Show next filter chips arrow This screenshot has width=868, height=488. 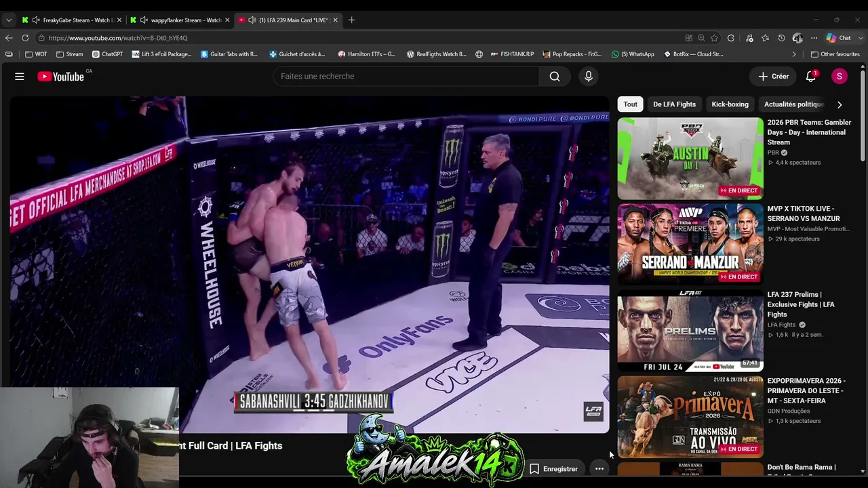pyautogui.click(x=840, y=104)
